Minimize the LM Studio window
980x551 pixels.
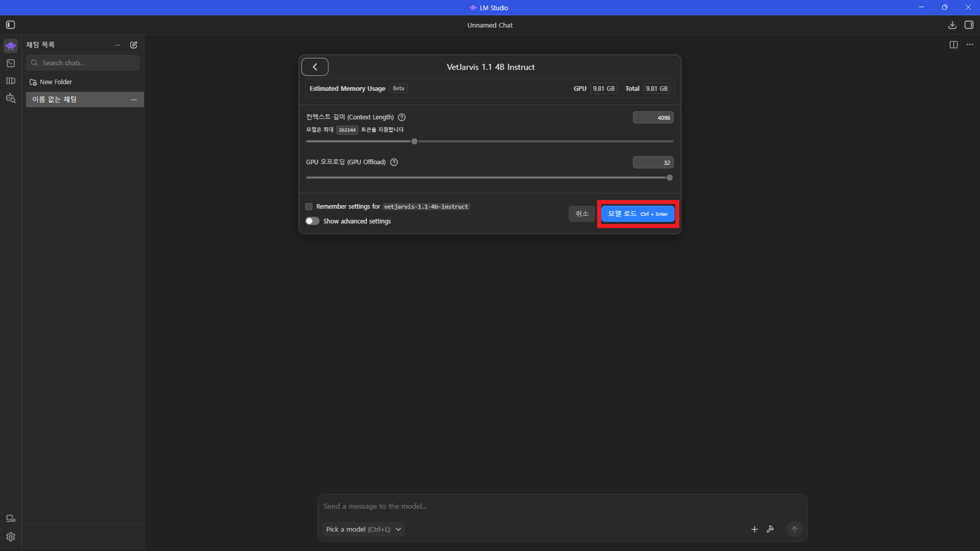(921, 7)
